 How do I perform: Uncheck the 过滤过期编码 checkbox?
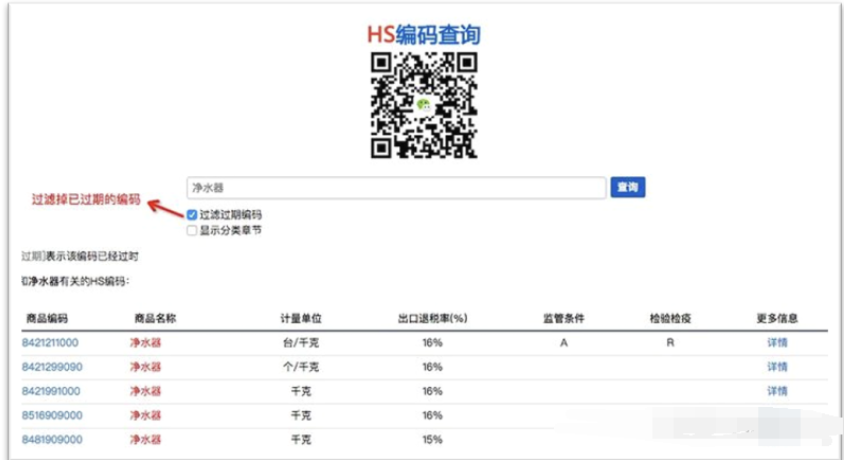[x=192, y=215]
